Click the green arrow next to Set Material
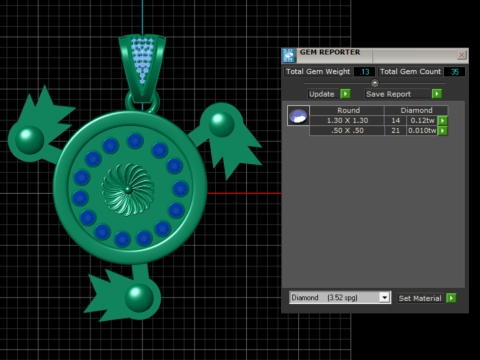Image resolution: width=480 pixels, height=360 pixels. click(451, 298)
